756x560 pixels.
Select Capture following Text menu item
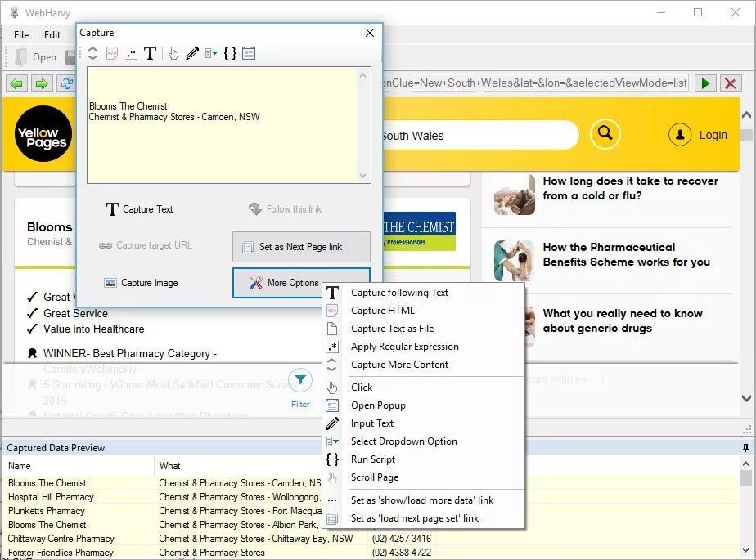423,293
